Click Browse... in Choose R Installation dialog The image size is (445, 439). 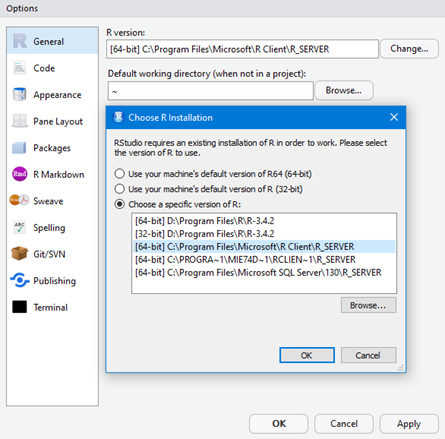click(x=368, y=305)
